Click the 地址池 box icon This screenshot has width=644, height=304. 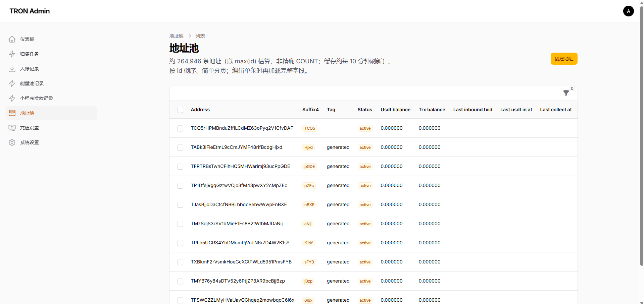click(x=12, y=113)
